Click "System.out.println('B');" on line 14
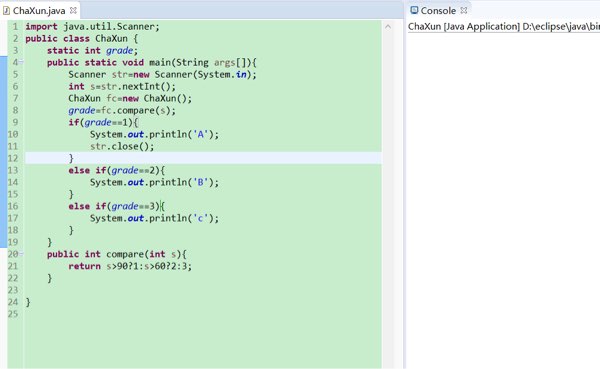The height and width of the screenshot is (369, 600). pyautogui.click(x=155, y=182)
